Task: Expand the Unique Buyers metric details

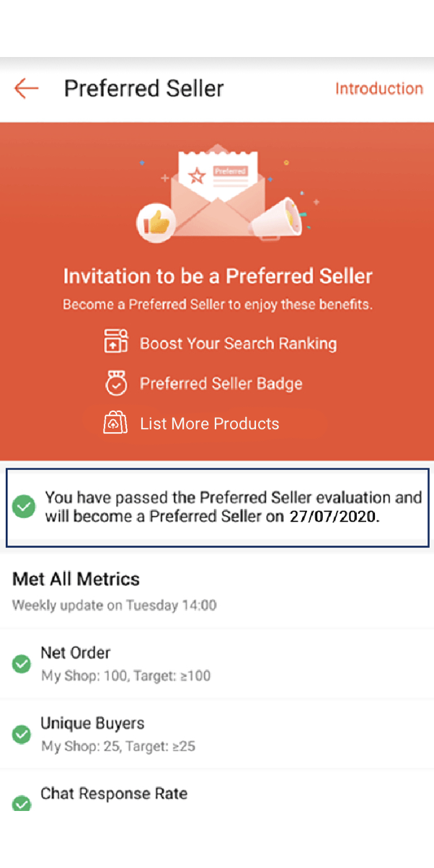Action: coord(216,733)
